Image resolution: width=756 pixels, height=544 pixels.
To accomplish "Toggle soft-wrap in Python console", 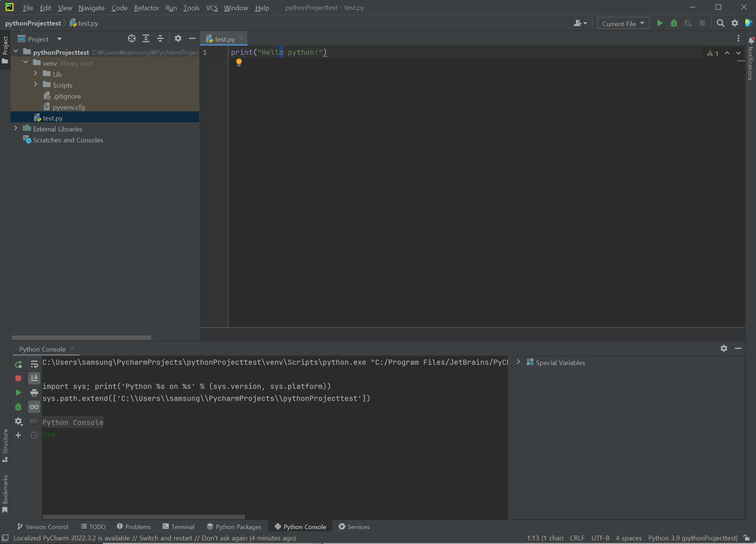I will (x=34, y=364).
